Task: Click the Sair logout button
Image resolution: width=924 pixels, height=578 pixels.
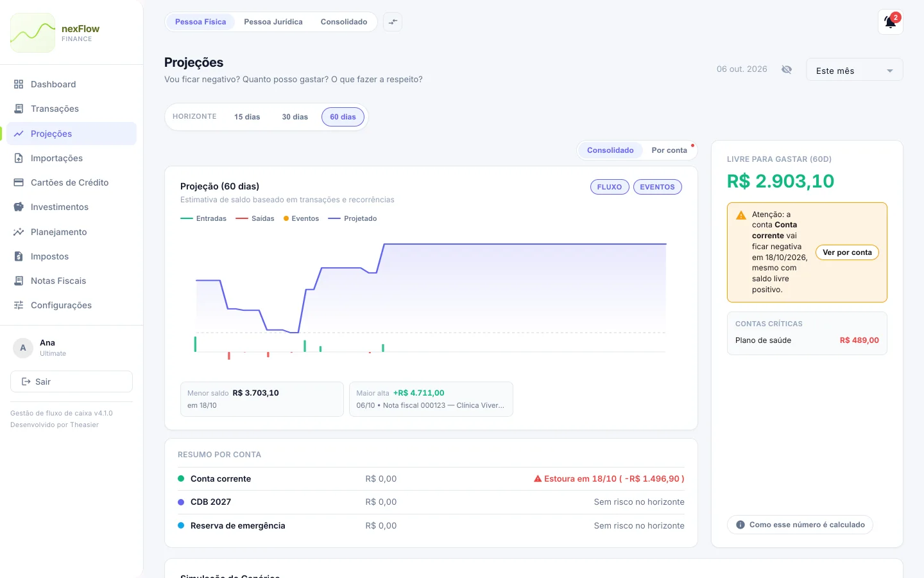Action: [71, 381]
